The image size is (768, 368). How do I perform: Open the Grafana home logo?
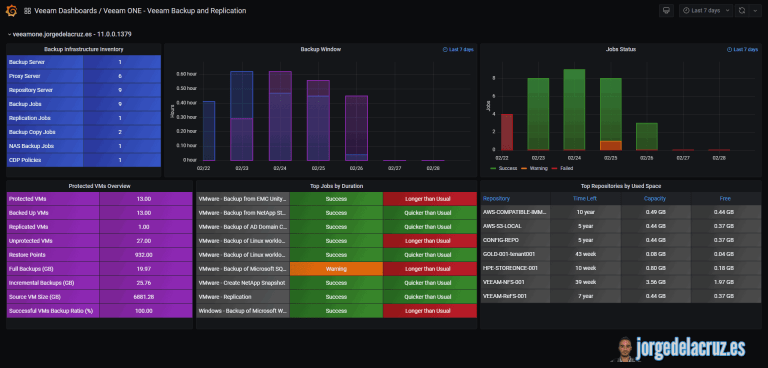point(11,10)
